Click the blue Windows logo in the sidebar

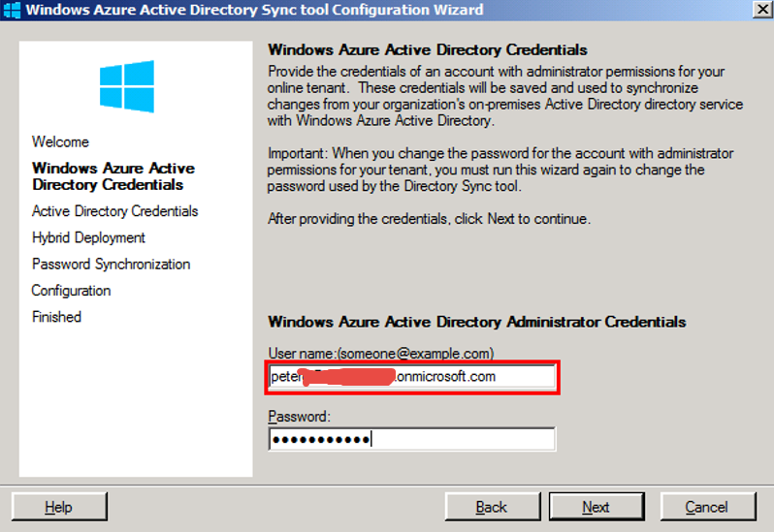(127, 86)
